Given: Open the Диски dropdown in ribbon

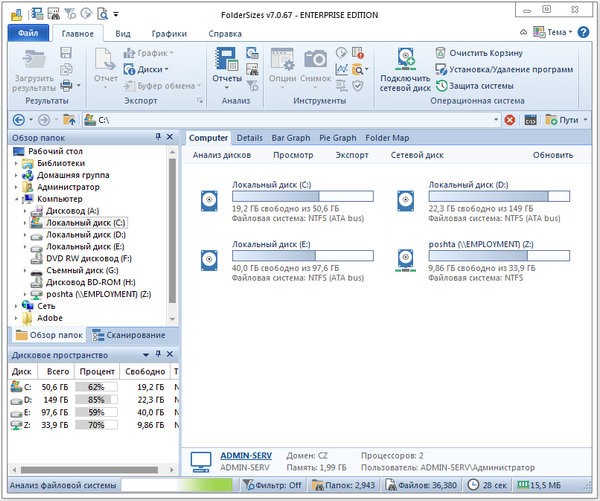Looking at the screenshot, I should 147,69.
